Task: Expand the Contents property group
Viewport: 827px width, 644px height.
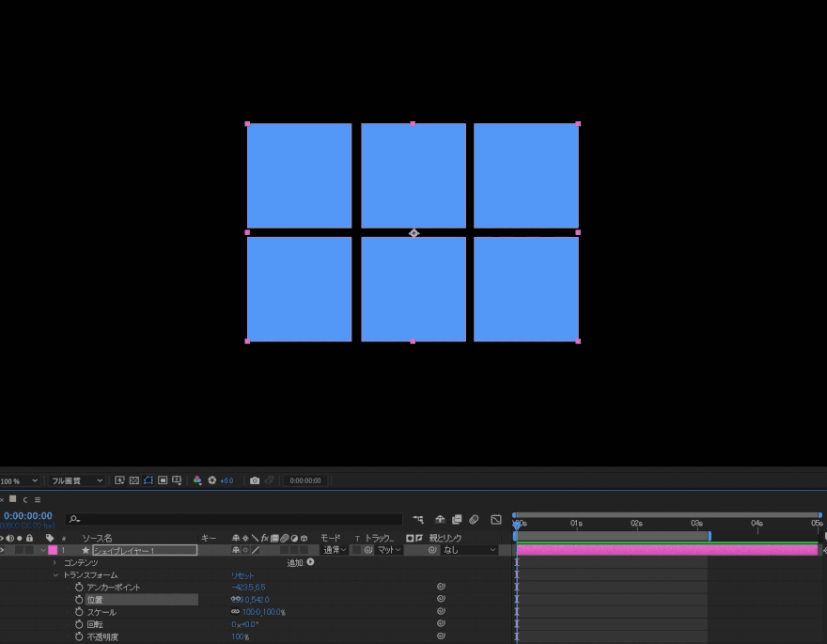Action: point(55,562)
